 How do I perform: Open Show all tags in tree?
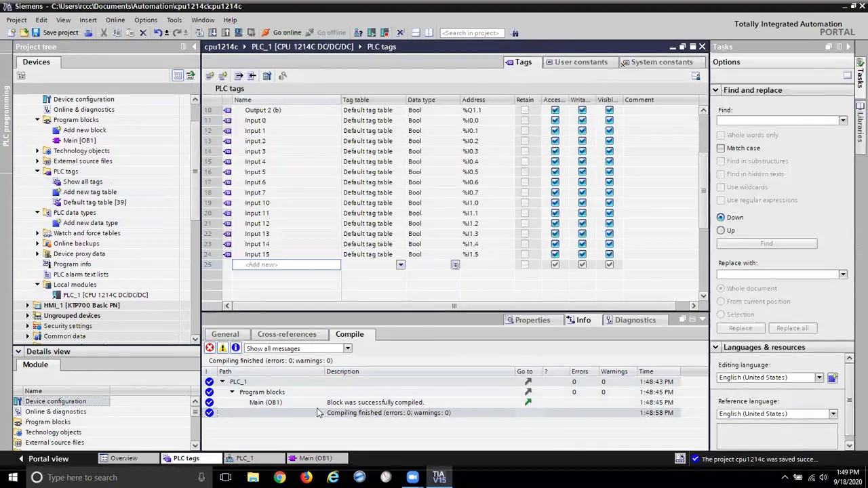(x=83, y=182)
